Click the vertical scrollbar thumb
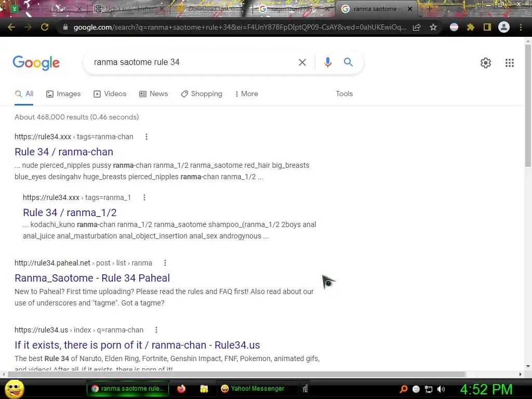Viewport: 532px width, 399px height. pos(528,105)
